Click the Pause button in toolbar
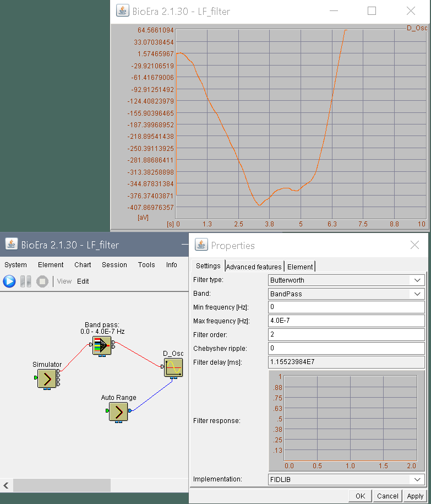The width and height of the screenshot is (431, 504). point(26,281)
